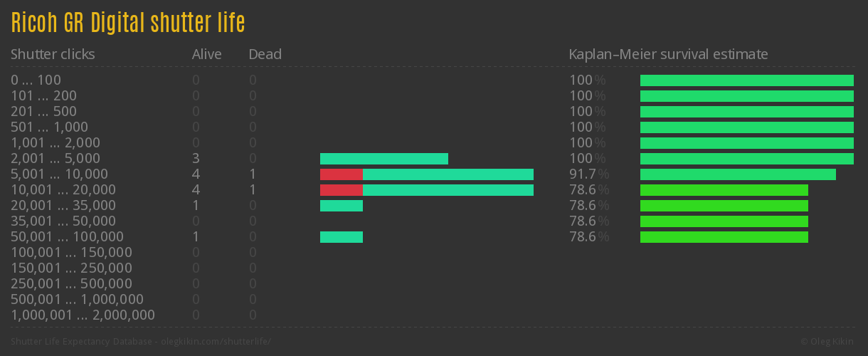Click the red dead segment in 5,001–10,000 row
This screenshot has width=868, height=356.
click(x=341, y=174)
